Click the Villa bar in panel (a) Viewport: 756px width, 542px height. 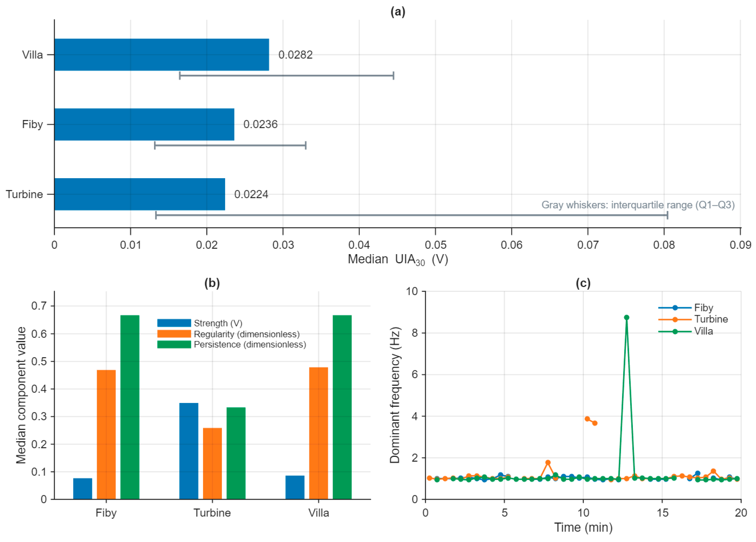click(162, 55)
